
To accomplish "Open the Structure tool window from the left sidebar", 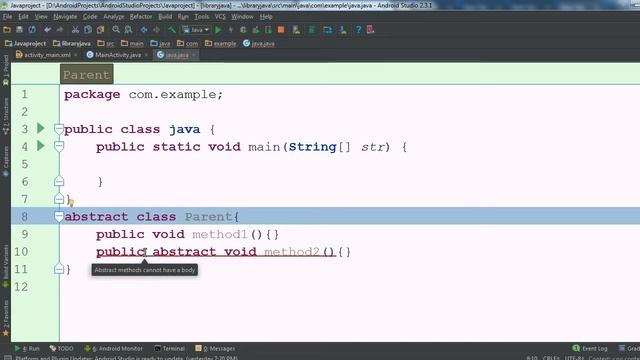I will 5,116.
